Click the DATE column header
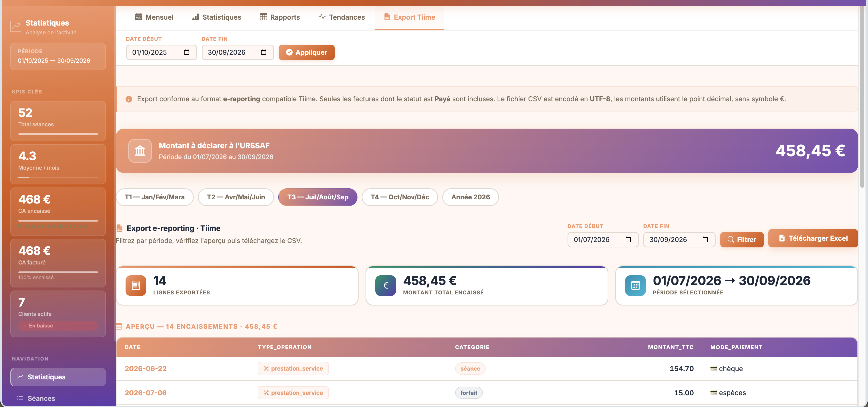 click(x=133, y=347)
